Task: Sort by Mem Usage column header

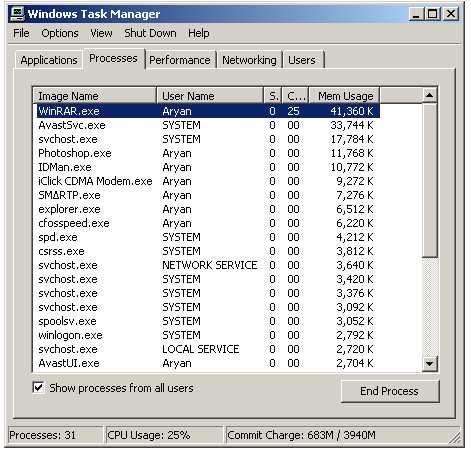Action: 344,96
